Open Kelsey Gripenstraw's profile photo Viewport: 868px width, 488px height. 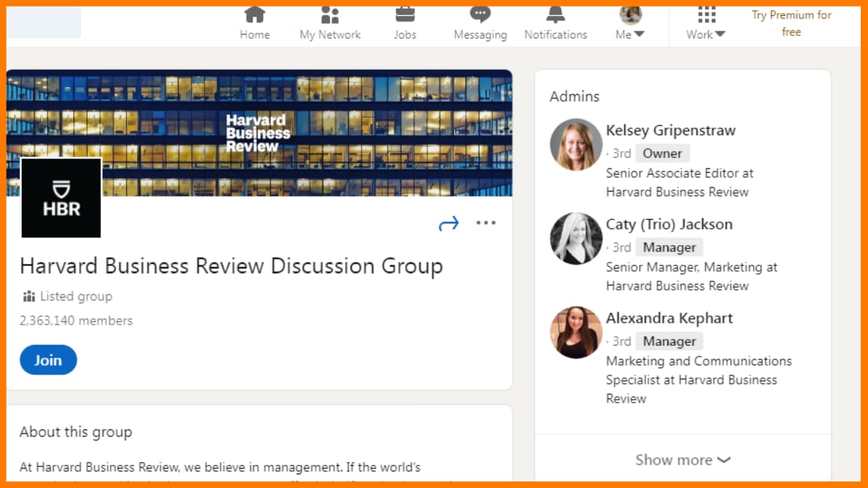(x=576, y=145)
